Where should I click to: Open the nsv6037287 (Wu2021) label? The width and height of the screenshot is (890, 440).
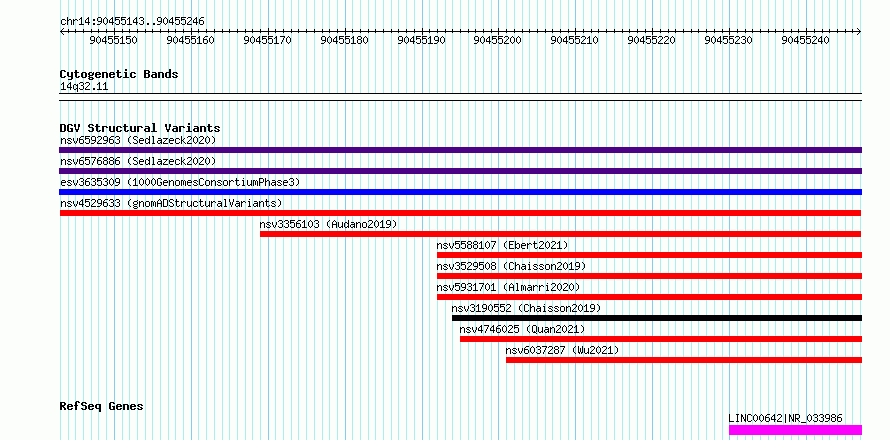(x=562, y=350)
